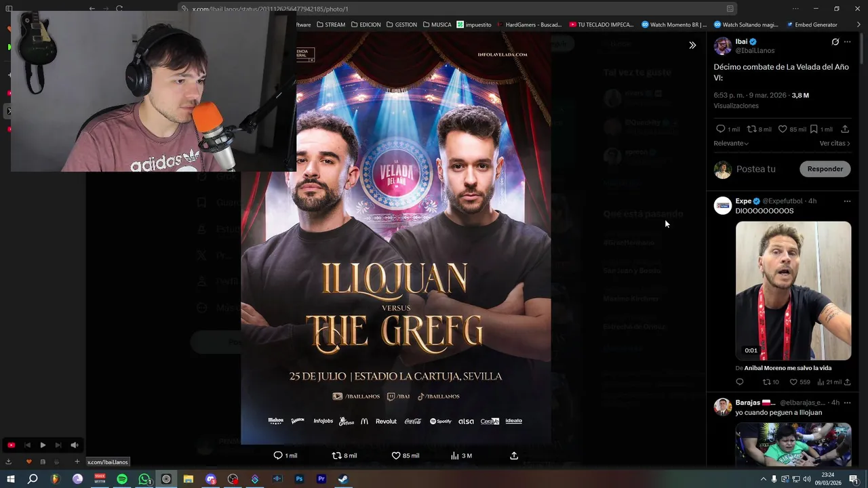This screenshot has width=868, height=488.
Task: Repost the tweet via the 8 mil sidebar icon
Action: click(x=759, y=129)
